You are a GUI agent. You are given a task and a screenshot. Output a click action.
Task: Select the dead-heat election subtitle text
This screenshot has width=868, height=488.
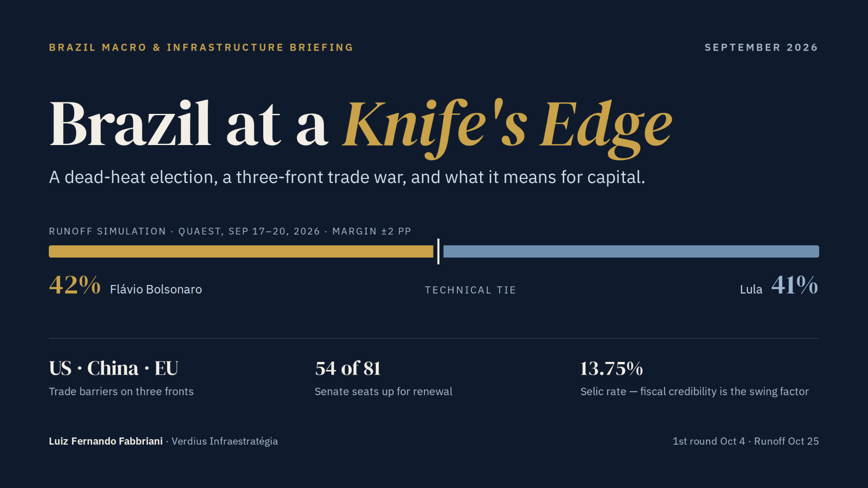click(347, 177)
